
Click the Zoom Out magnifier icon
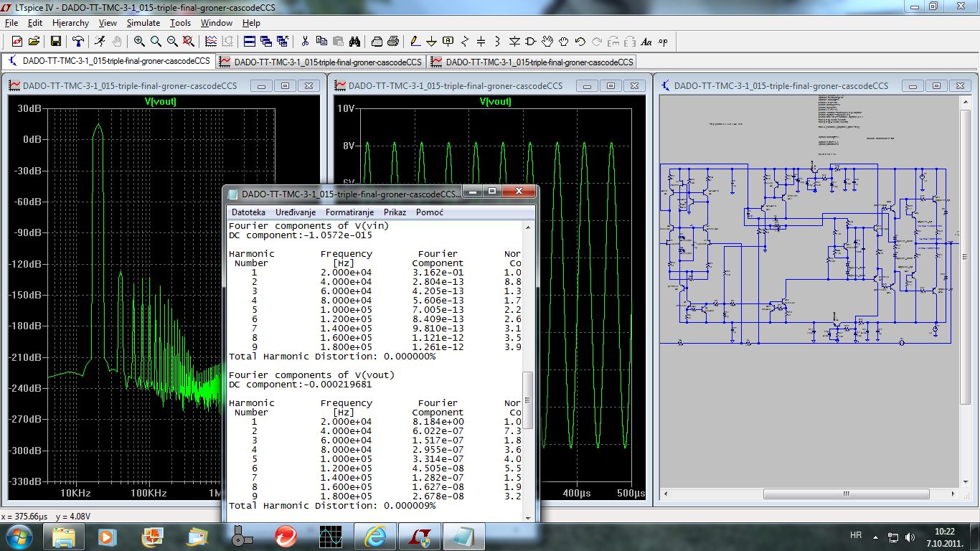click(172, 42)
